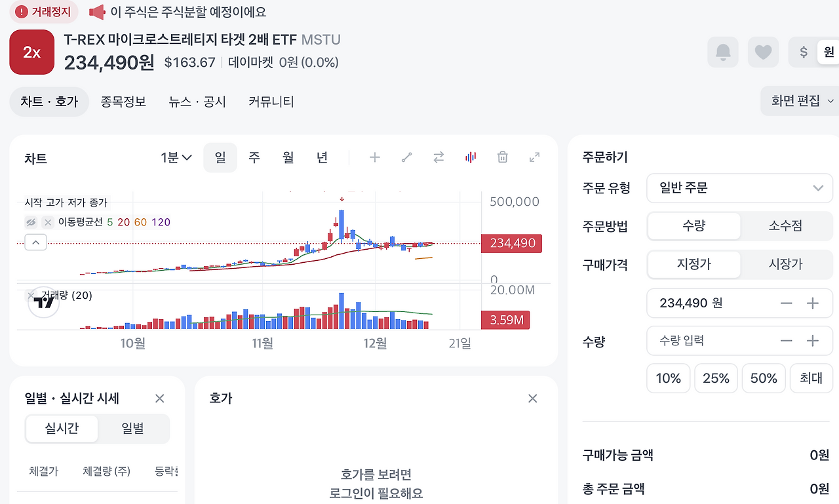Delete chart drawings with the trash icon
The width and height of the screenshot is (839, 504).
pyautogui.click(x=502, y=157)
